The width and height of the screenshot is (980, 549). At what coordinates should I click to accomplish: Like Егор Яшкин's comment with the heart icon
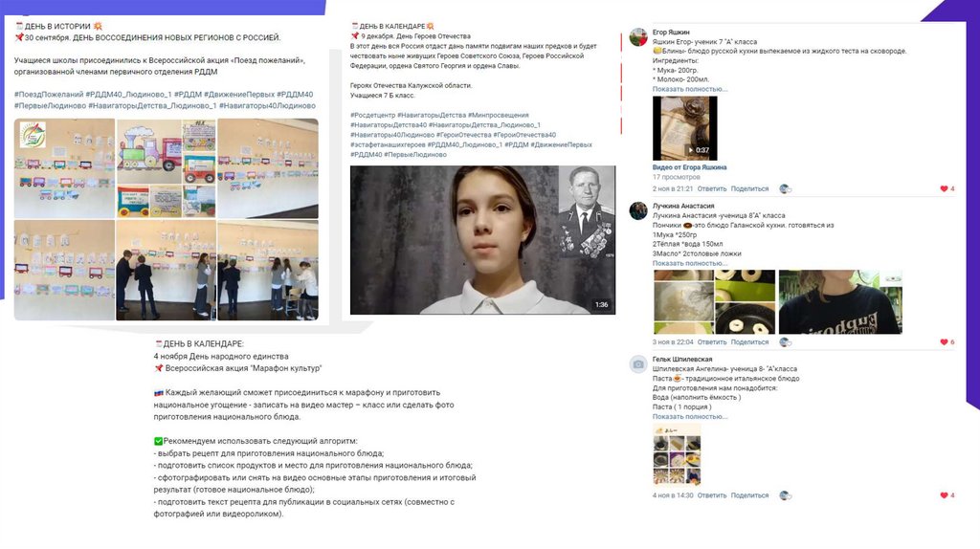click(944, 188)
